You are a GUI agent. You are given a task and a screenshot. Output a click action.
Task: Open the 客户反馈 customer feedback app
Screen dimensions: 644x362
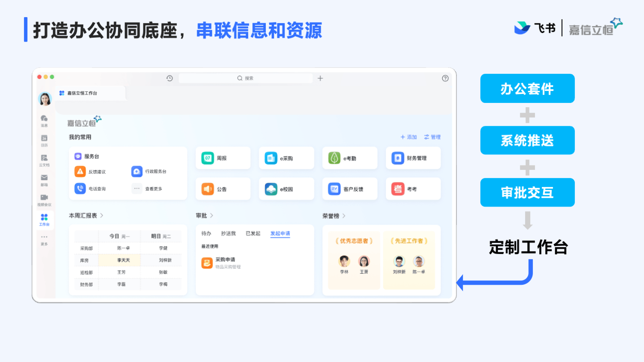click(349, 189)
